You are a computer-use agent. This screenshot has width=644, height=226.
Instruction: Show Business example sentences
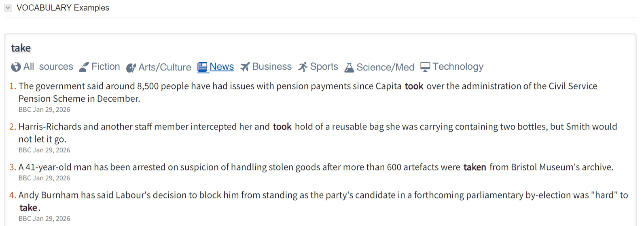pyautogui.click(x=272, y=66)
